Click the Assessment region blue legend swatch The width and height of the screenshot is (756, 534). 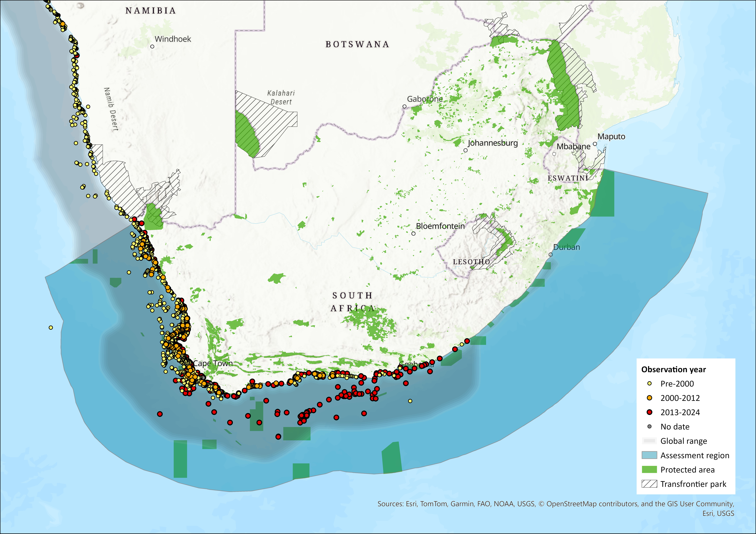(x=649, y=455)
